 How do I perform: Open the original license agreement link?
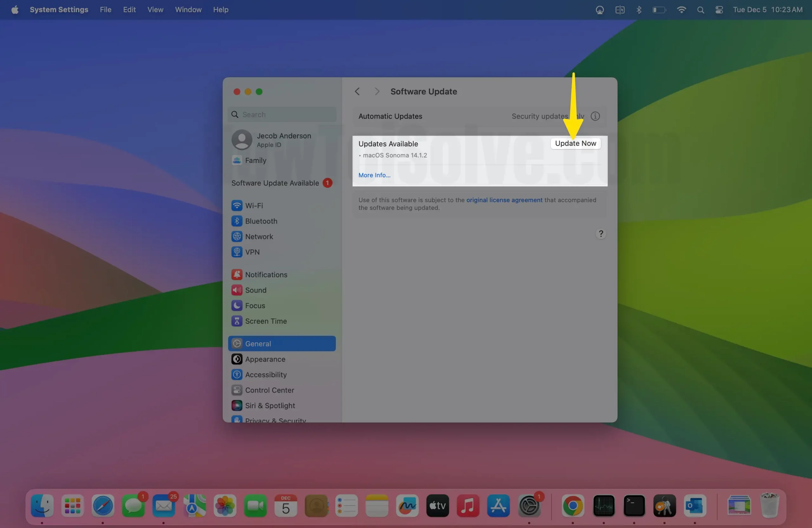tap(504, 200)
